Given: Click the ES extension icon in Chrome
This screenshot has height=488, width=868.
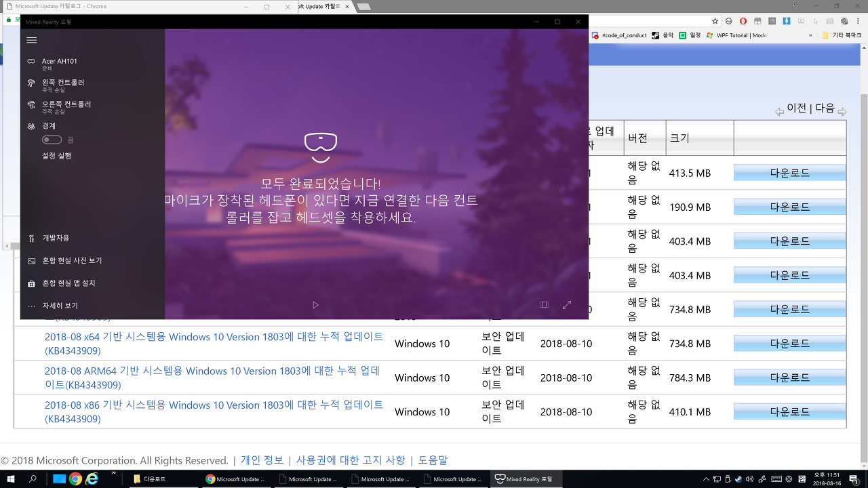Looking at the screenshot, I should point(772,21).
